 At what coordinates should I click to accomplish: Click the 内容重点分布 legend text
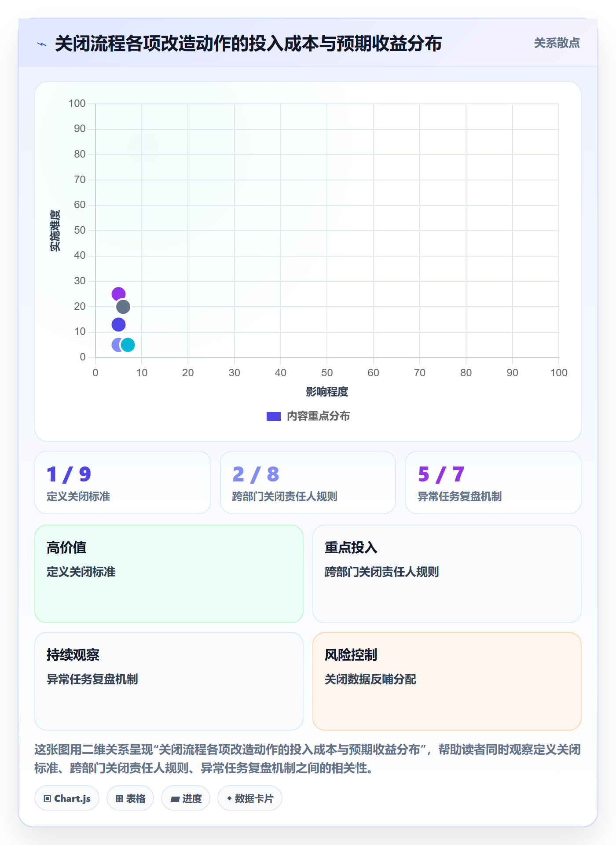pyautogui.click(x=318, y=416)
